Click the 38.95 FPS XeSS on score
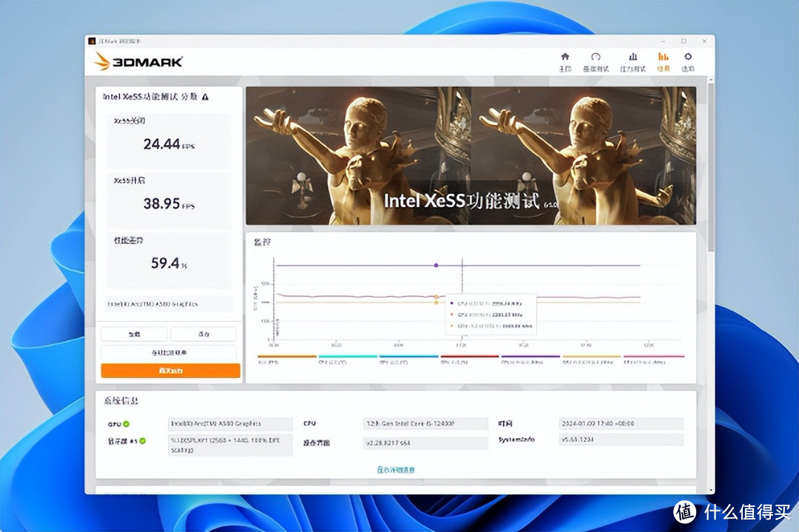Image resolution: width=799 pixels, height=532 pixels. click(x=169, y=203)
